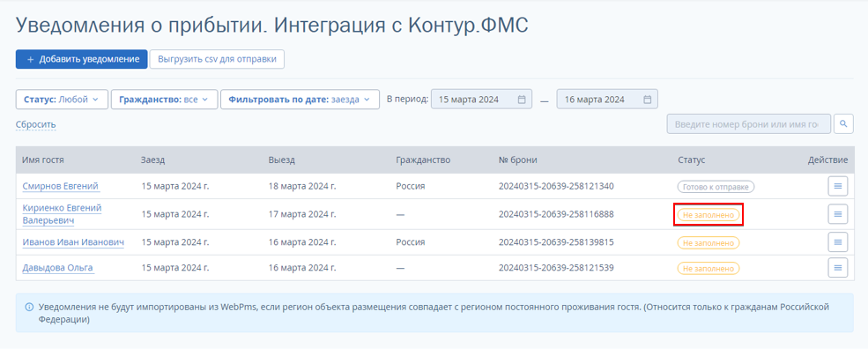Screen dimensions: 868x349
Task: Open guest link Иванов Иван Иванович
Action: tap(73, 242)
